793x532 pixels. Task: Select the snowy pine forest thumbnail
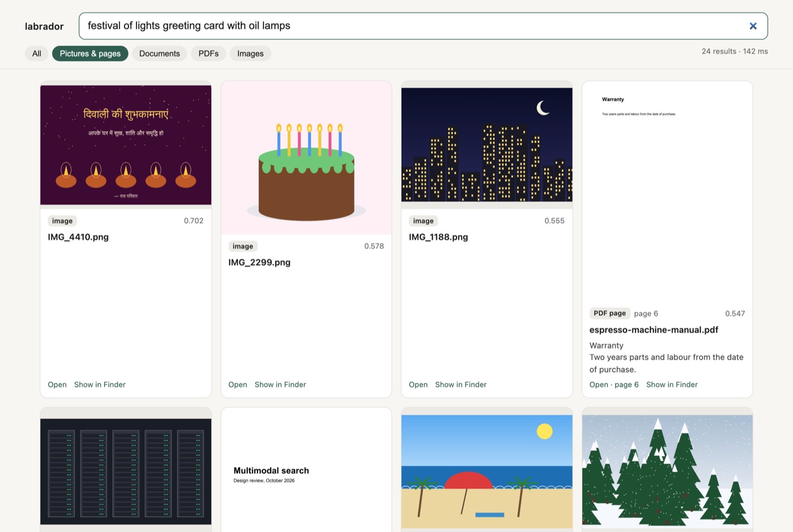click(667, 470)
